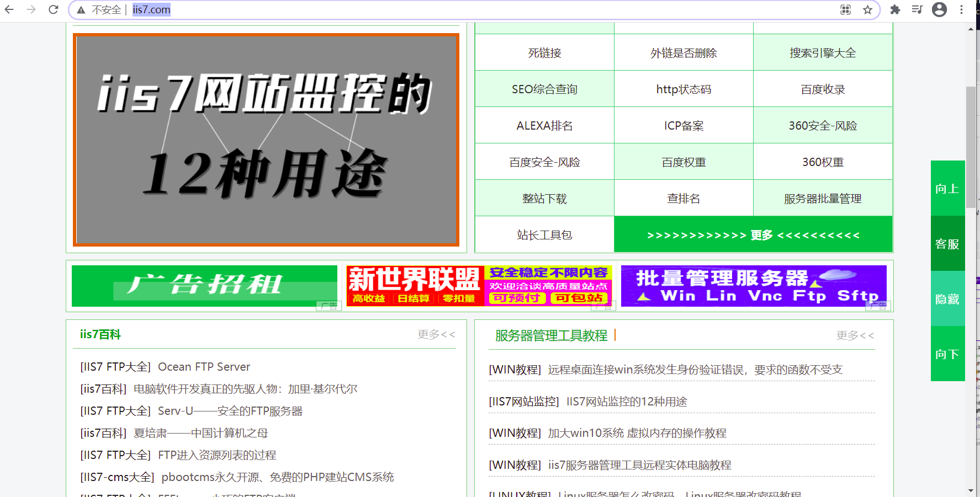Open the Chrome profile avatar
Viewport: 980px width, 497px height.
tap(939, 9)
